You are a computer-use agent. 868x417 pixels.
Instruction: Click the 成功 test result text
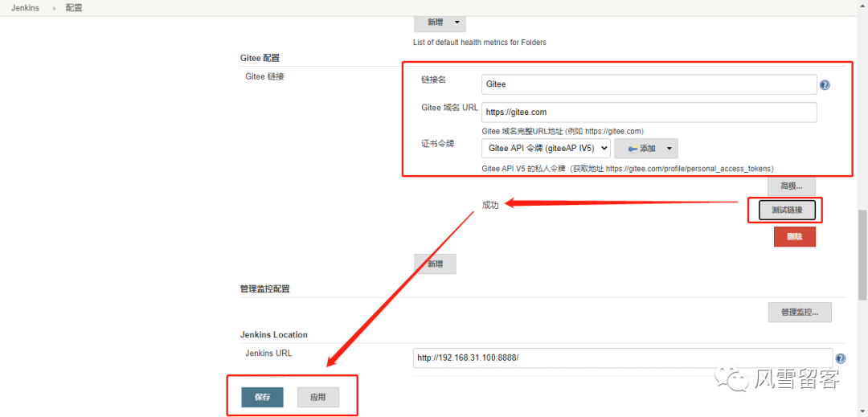pyautogui.click(x=490, y=205)
